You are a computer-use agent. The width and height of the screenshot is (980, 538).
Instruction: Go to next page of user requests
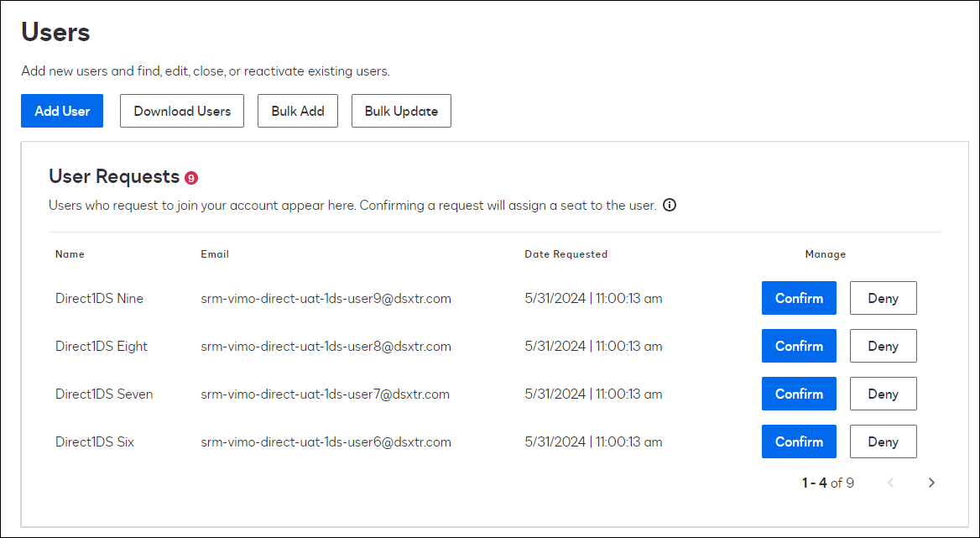[x=931, y=483]
